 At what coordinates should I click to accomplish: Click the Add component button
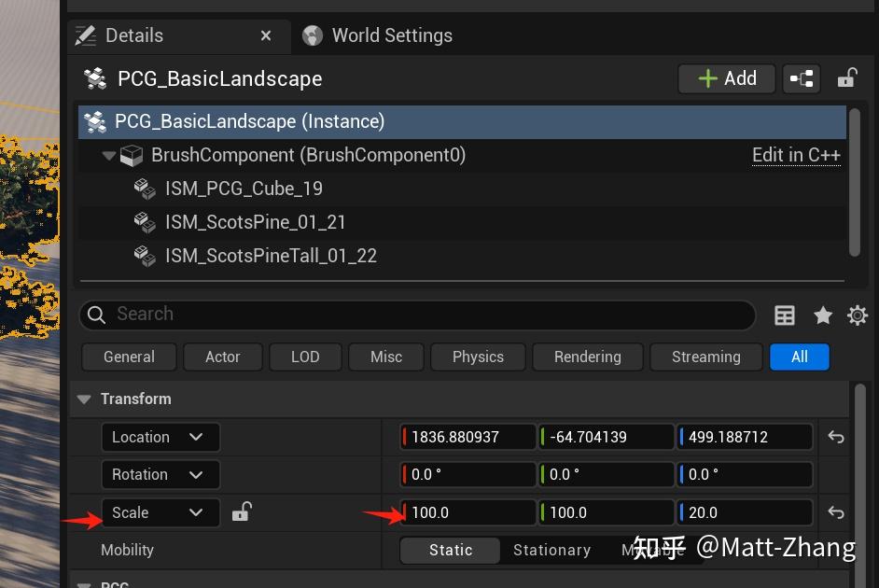click(727, 78)
